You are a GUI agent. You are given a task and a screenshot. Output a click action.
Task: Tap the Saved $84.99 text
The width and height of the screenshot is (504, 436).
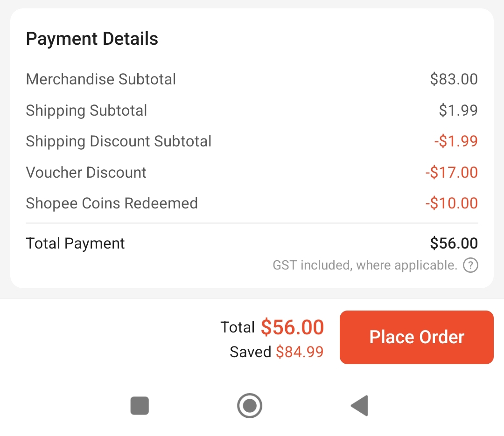pyautogui.click(x=276, y=352)
